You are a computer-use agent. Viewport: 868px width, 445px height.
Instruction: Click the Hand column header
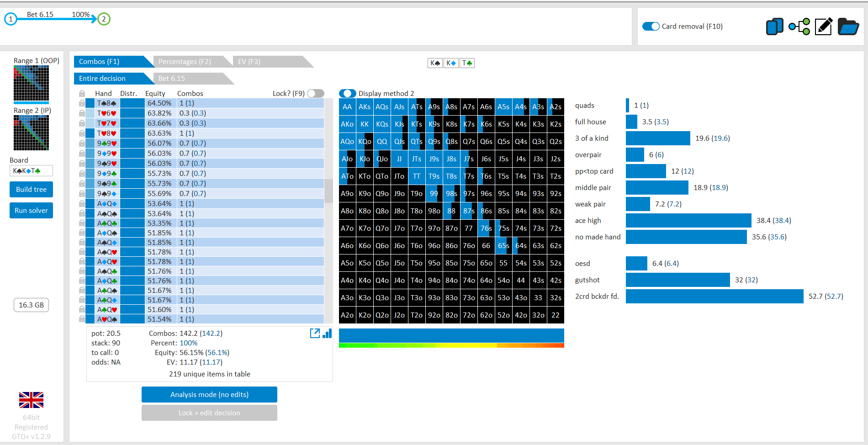coord(103,93)
